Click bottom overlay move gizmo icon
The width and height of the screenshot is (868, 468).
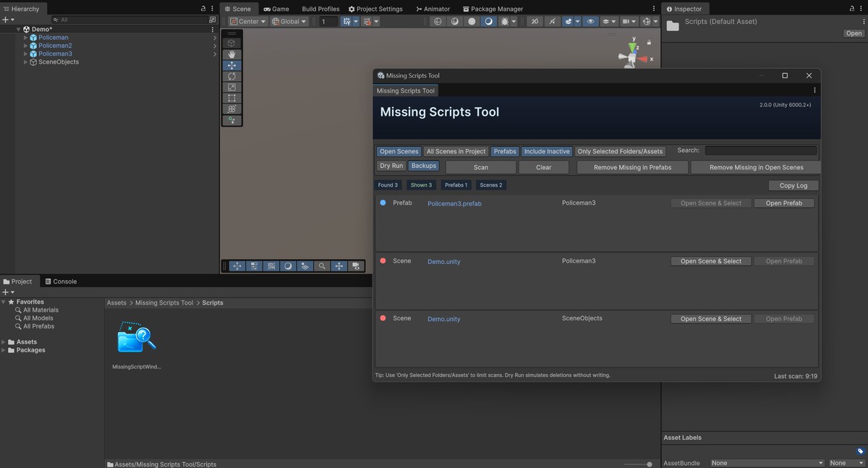(x=237, y=265)
